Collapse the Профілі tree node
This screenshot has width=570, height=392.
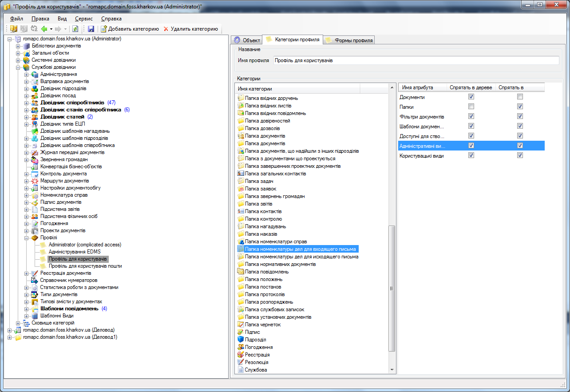tap(27, 238)
